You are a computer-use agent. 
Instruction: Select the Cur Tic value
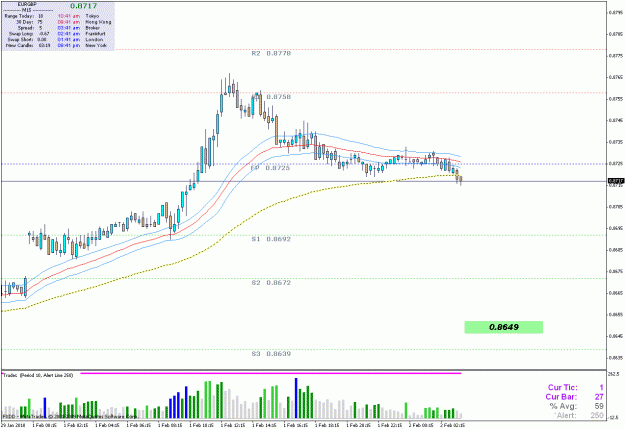point(601,388)
